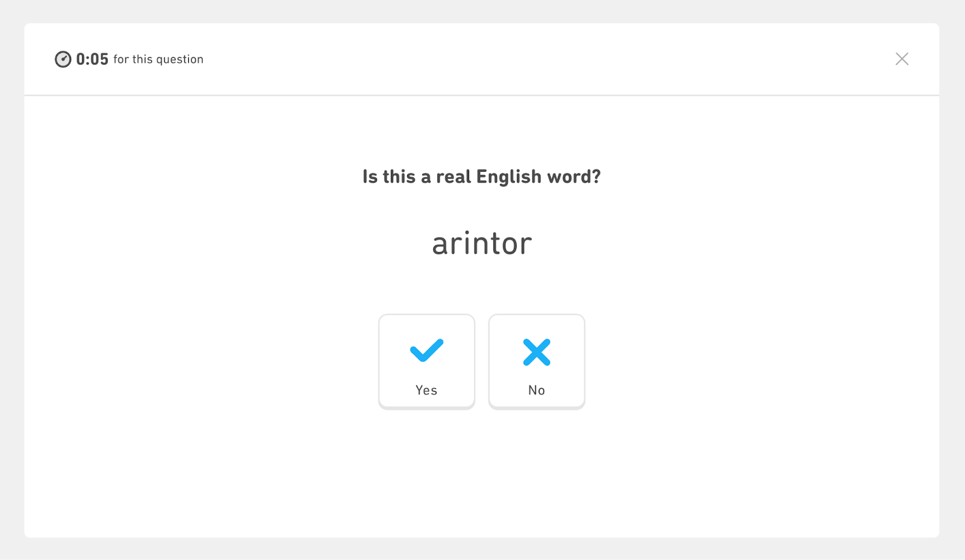The image size is (965, 560).
Task: Click the "for this question" text
Action: [x=158, y=59]
